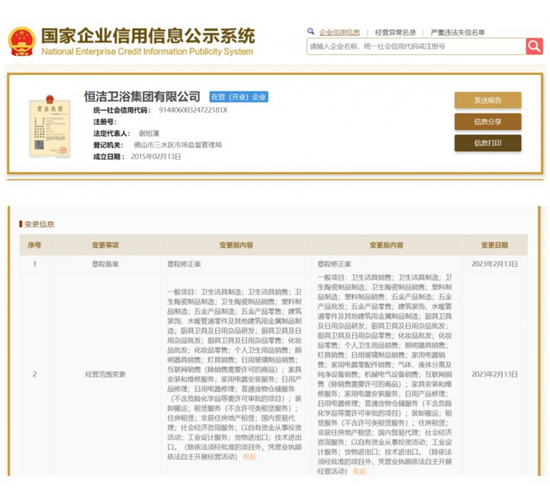550x490 pixels.
Task: Click the 变更后内容 column header
Action: pyautogui.click(x=386, y=245)
